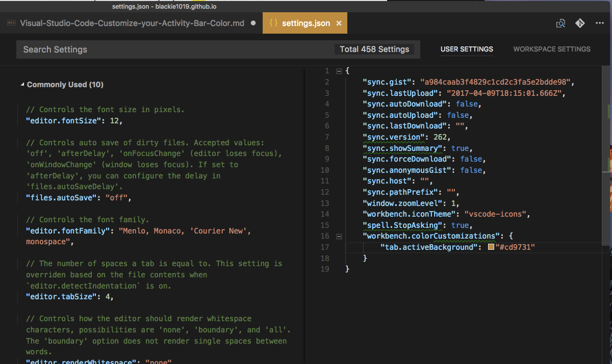Click the spell.StopAsking true value

(460, 225)
